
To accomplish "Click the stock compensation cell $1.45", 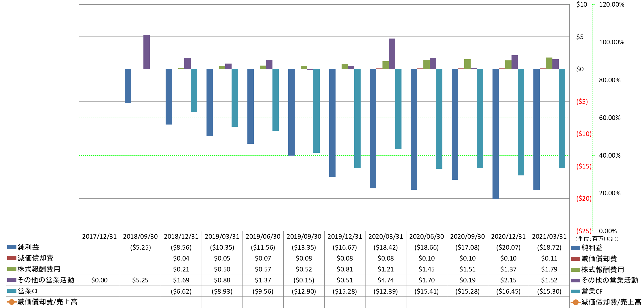I will tap(427, 269).
